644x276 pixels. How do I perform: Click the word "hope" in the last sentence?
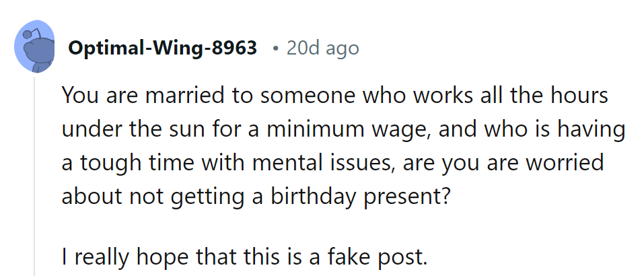point(164,257)
